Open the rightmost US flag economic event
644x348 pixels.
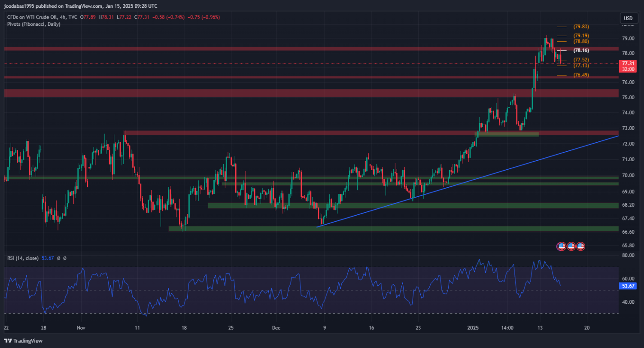coord(581,247)
